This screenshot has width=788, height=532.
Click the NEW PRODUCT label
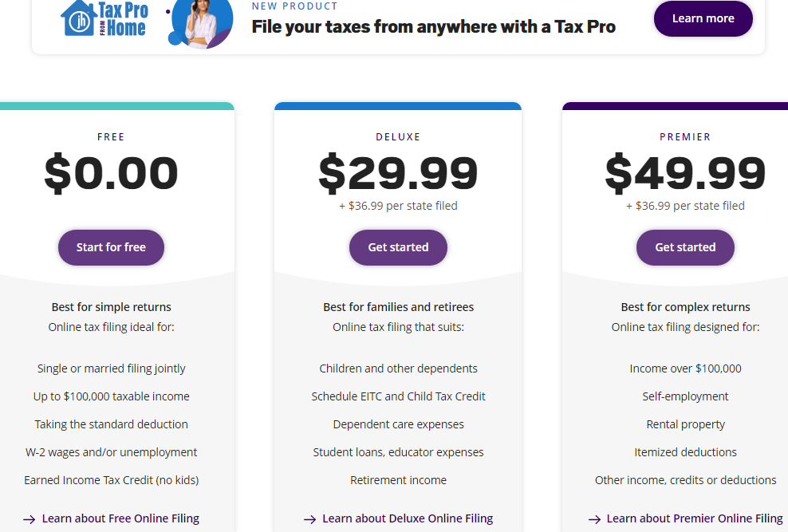[294, 6]
